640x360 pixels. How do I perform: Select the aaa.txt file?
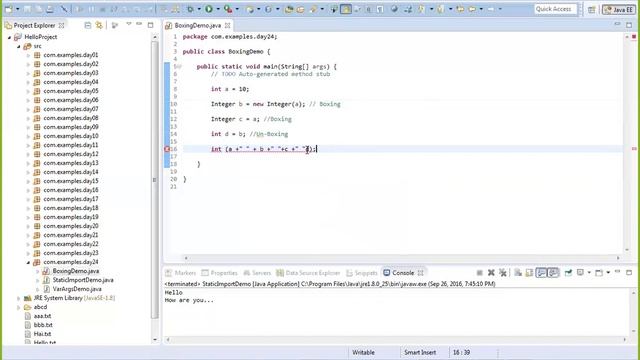42,316
